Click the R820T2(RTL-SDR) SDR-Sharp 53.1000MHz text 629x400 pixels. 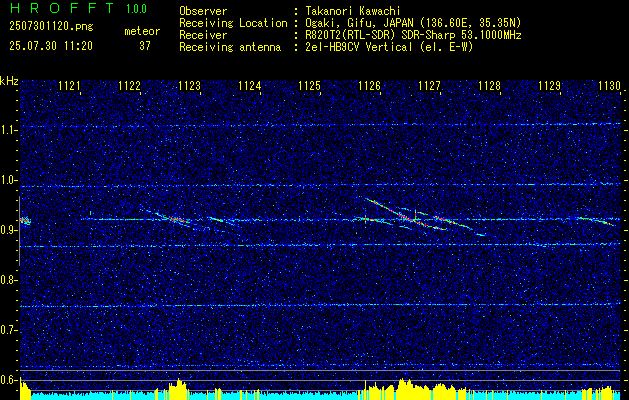(x=413, y=35)
